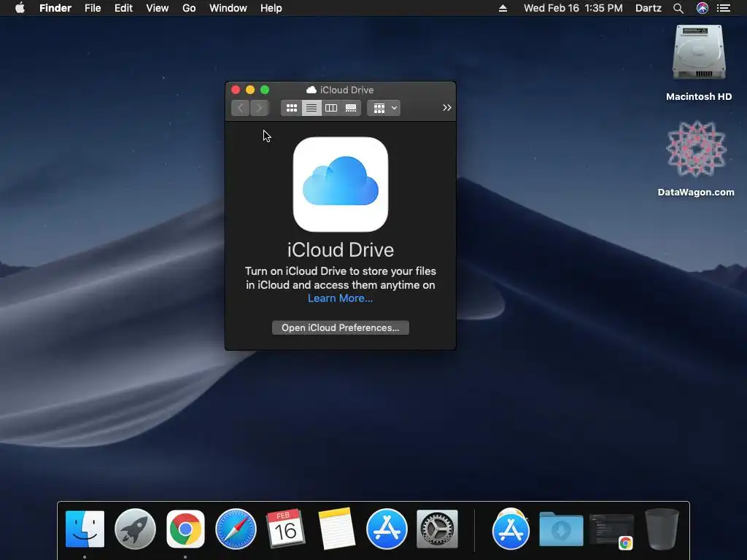Select DataWagon.com desktop icon

(696, 158)
